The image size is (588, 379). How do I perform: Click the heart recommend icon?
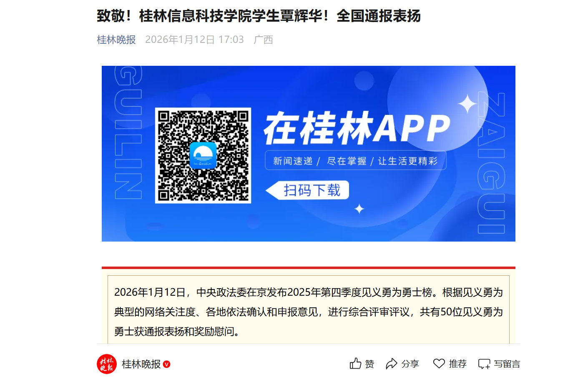coord(439,364)
